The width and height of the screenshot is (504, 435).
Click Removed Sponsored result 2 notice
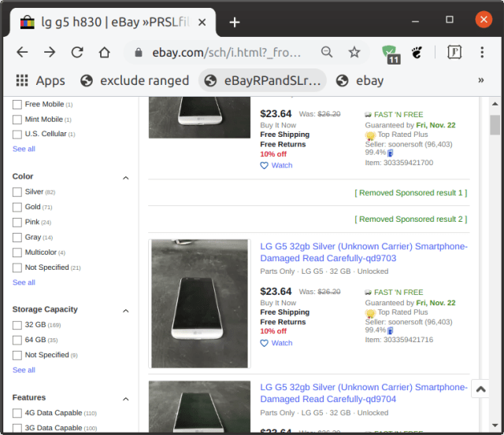[411, 219]
